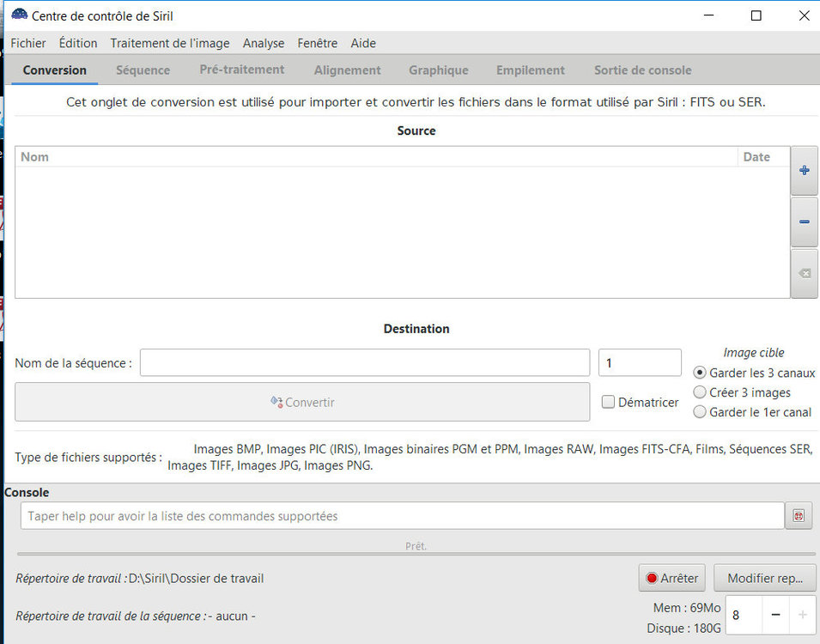The image size is (820, 644).
Task: Click the Convertir button
Action: (x=302, y=402)
